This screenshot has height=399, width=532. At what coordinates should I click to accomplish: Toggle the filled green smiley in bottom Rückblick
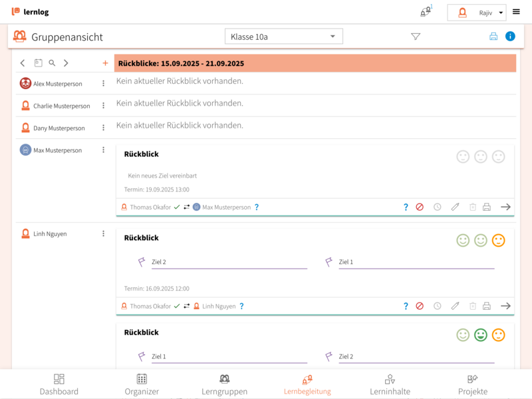[481, 334]
